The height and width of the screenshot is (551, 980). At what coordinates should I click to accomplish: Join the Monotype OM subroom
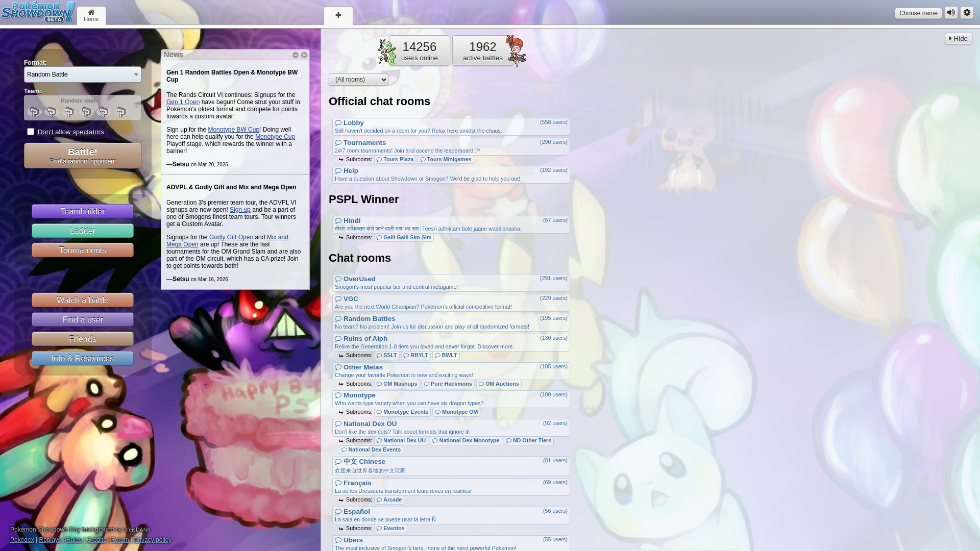[x=456, y=412]
